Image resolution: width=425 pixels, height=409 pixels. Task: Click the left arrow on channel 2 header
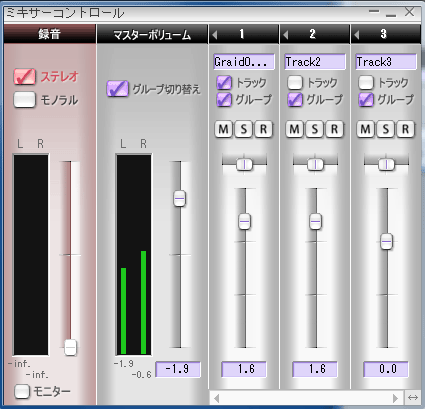click(286, 34)
